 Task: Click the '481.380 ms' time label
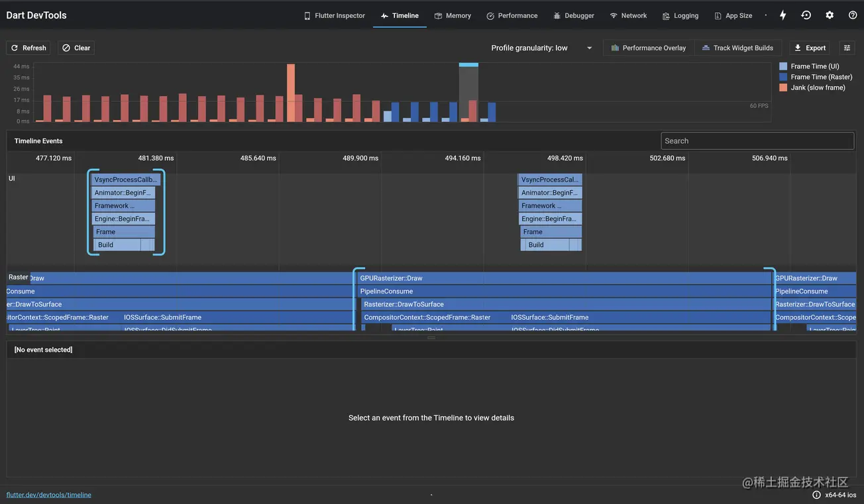[x=156, y=158]
